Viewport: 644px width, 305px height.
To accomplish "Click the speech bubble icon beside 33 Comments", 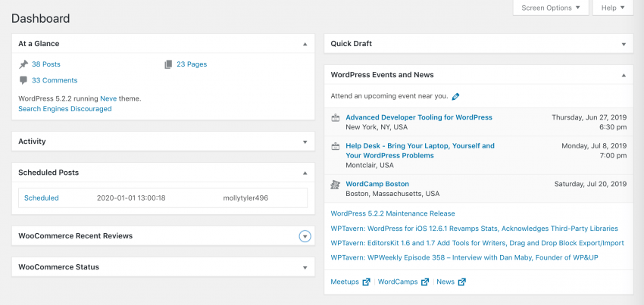I will [23, 80].
